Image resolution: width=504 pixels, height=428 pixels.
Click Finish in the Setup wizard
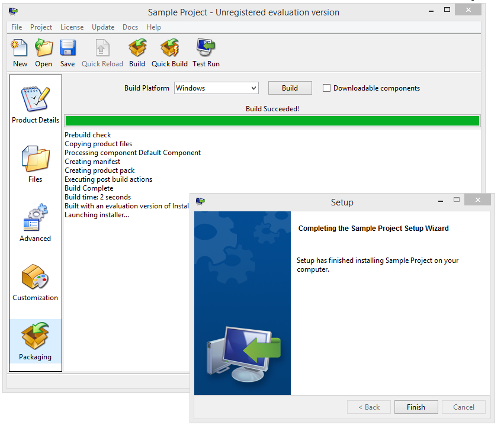(416, 407)
